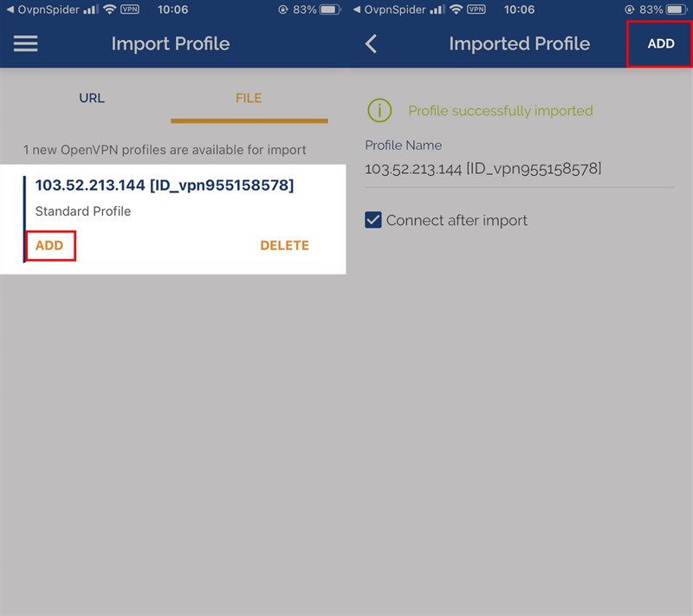Screen dimensions: 693x616
Task: Tap ADD in Imported Profile header
Action: (660, 43)
